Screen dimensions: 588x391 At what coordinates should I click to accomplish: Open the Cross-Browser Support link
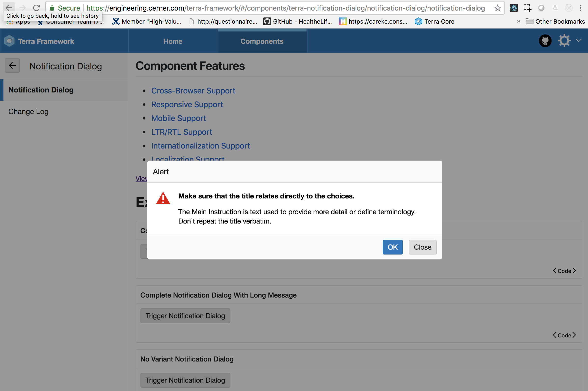(x=193, y=90)
